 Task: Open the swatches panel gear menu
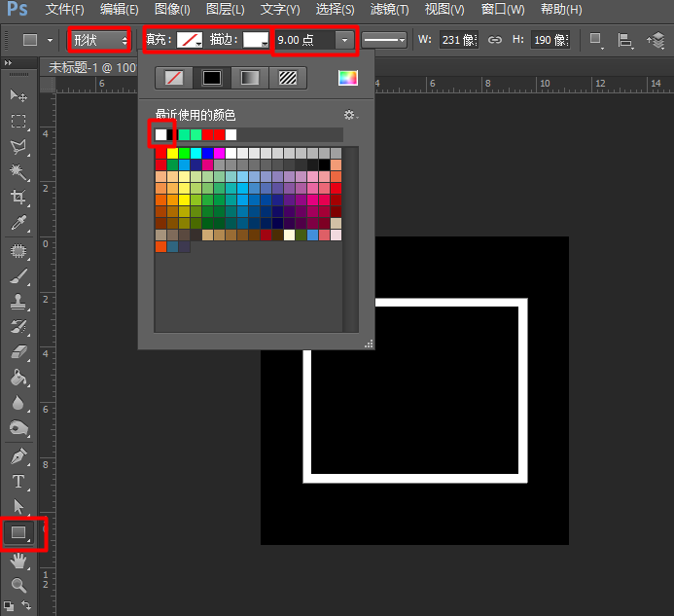coord(350,115)
